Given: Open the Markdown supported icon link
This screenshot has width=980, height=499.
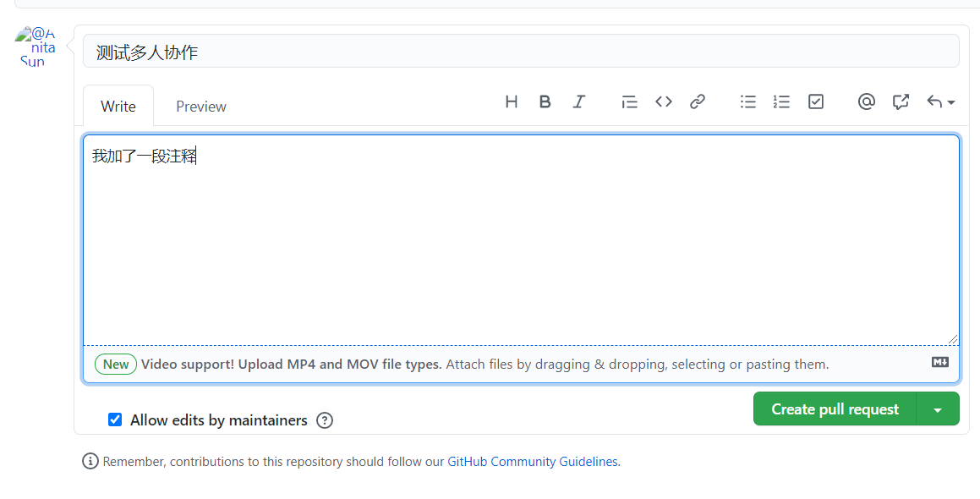Looking at the screenshot, I should pyautogui.click(x=940, y=362).
